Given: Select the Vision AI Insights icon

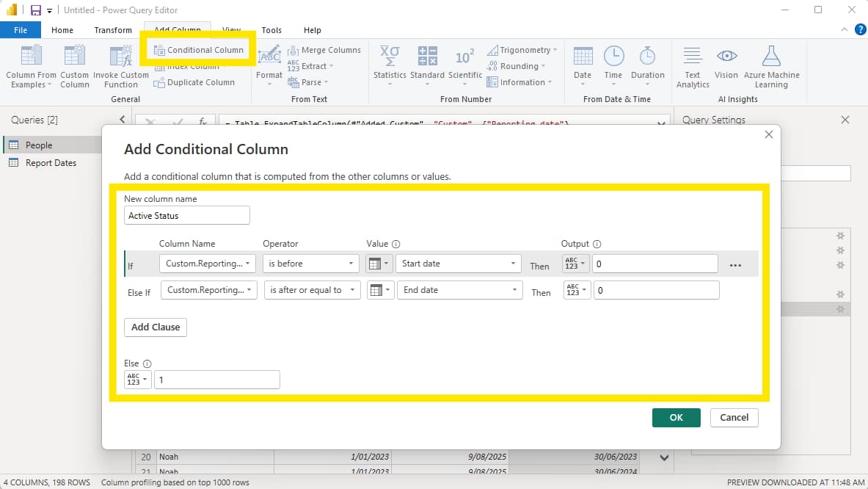Looking at the screenshot, I should [726, 57].
